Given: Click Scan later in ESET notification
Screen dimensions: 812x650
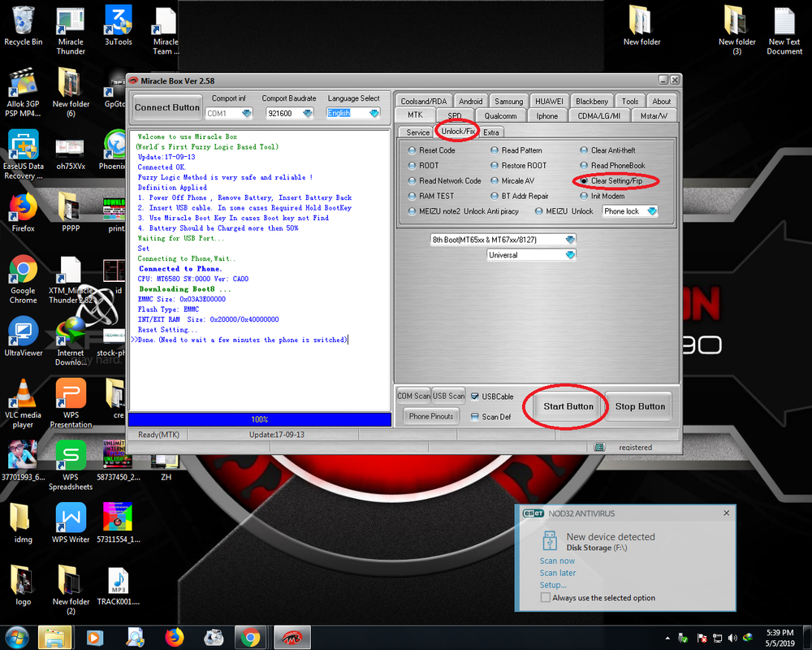Looking at the screenshot, I should (x=557, y=573).
